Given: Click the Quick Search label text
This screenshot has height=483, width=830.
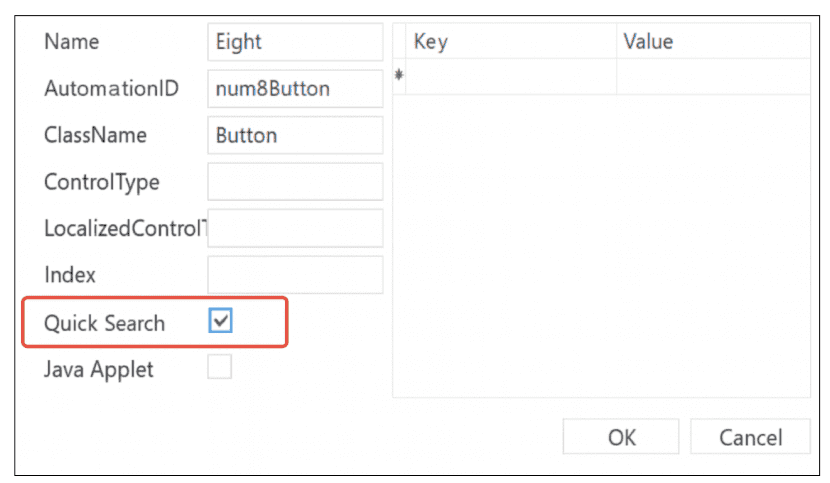Looking at the screenshot, I should [105, 323].
